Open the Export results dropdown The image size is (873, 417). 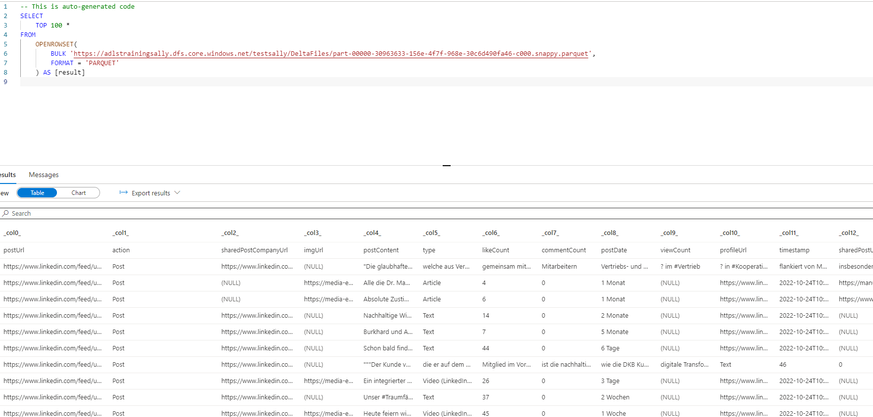pyautogui.click(x=150, y=193)
